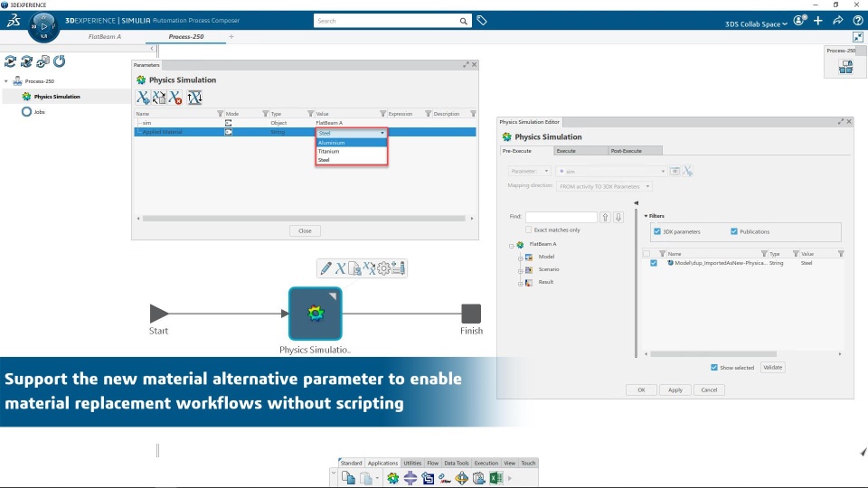Screen dimensions: 868x488
Task: Click the copy icon in bottom toolbar
Action: pyautogui.click(x=348, y=478)
